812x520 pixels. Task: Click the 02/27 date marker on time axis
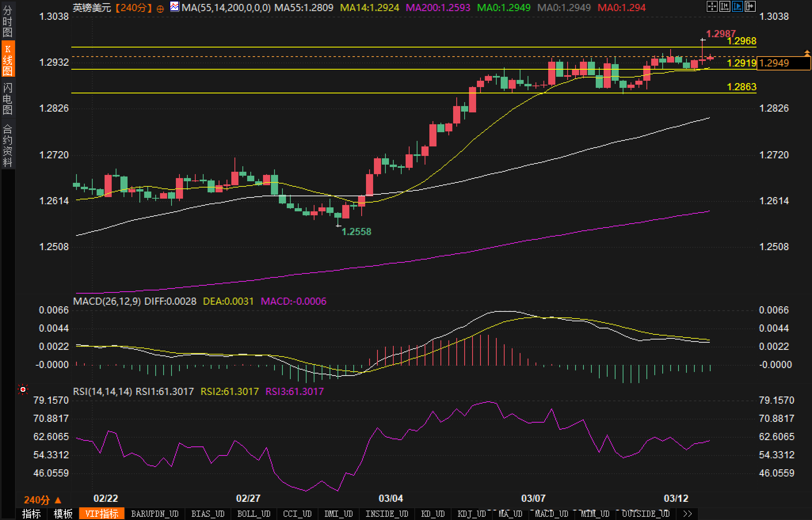(x=248, y=498)
